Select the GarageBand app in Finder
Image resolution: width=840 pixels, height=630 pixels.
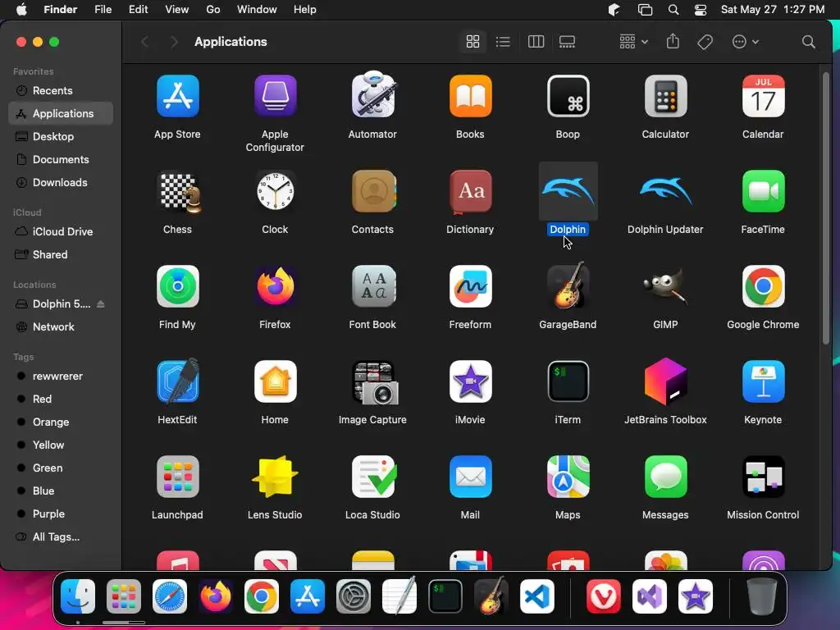[x=568, y=285]
